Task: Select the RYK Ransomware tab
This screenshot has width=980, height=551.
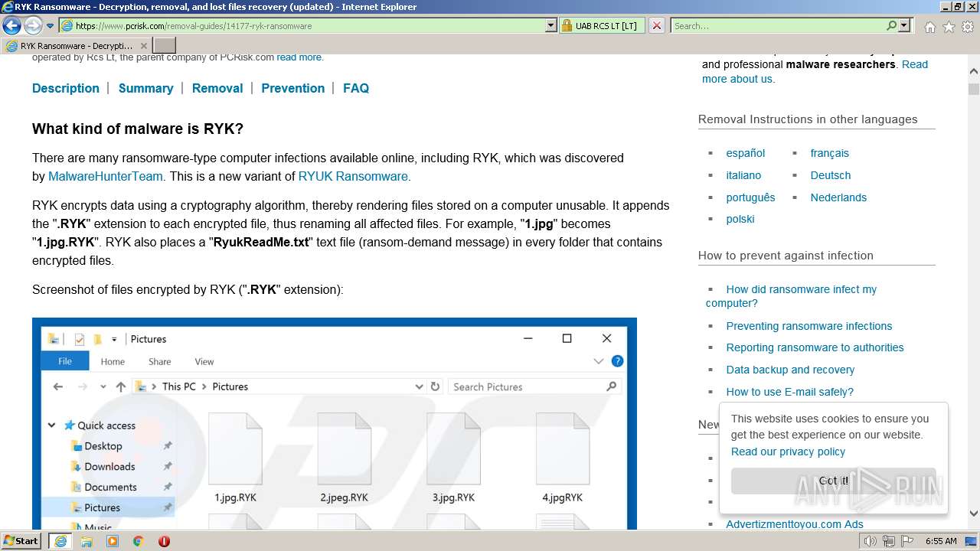Action: [x=76, y=45]
